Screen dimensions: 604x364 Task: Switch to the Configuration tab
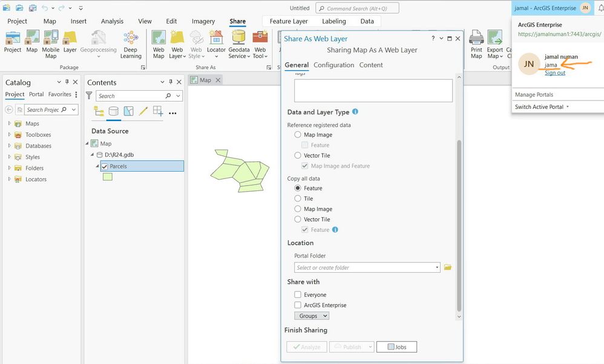[333, 65]
